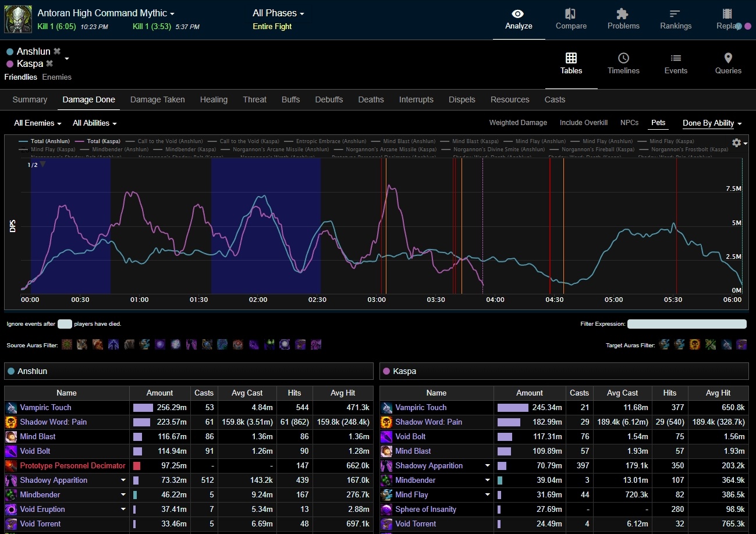Open the Done By Ability dropdown

point(712,123)
